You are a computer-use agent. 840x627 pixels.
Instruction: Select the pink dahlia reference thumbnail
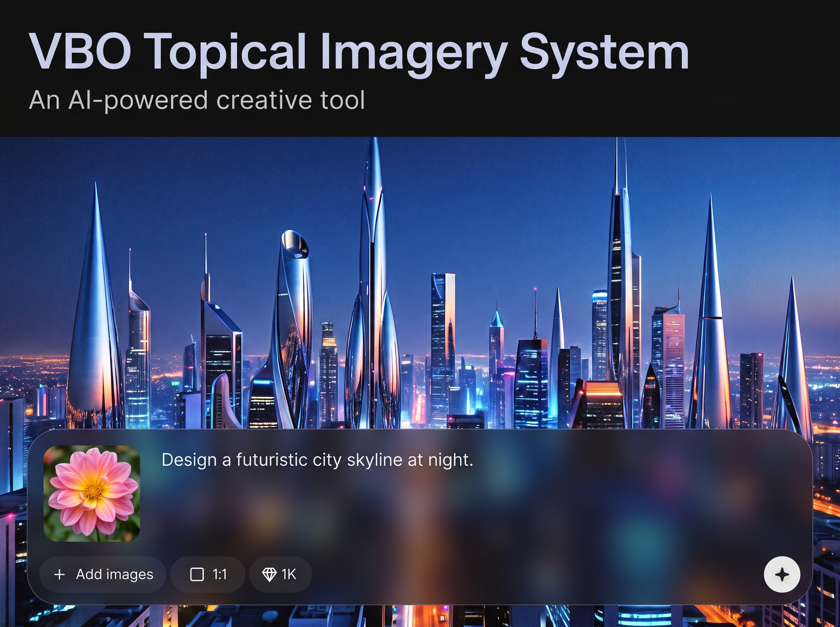91,493
